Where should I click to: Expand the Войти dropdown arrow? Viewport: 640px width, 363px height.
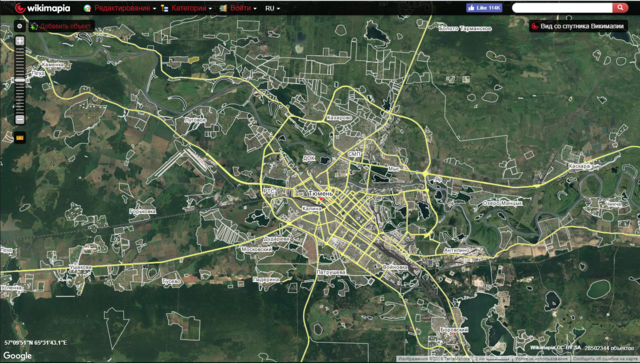coord(255,9)
